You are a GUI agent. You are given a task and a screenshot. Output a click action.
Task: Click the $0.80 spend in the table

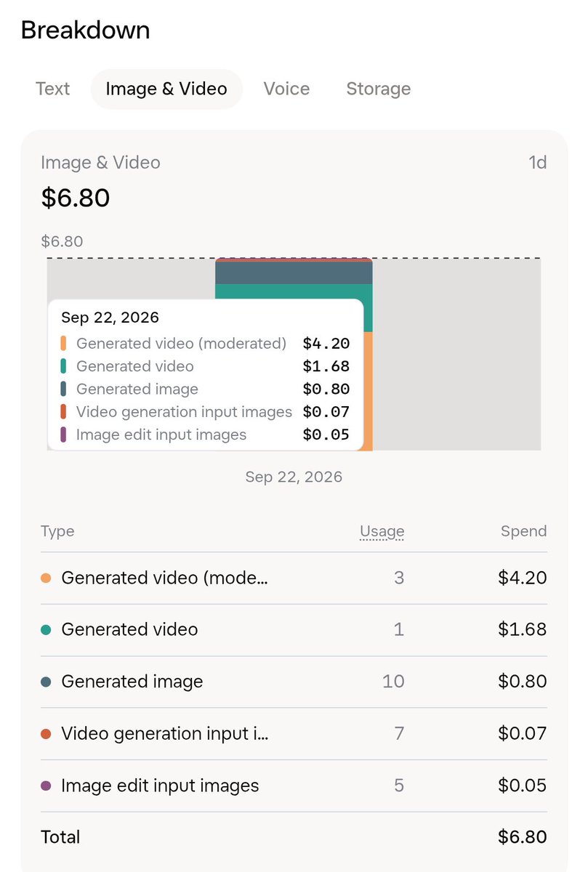click(522, 682)
